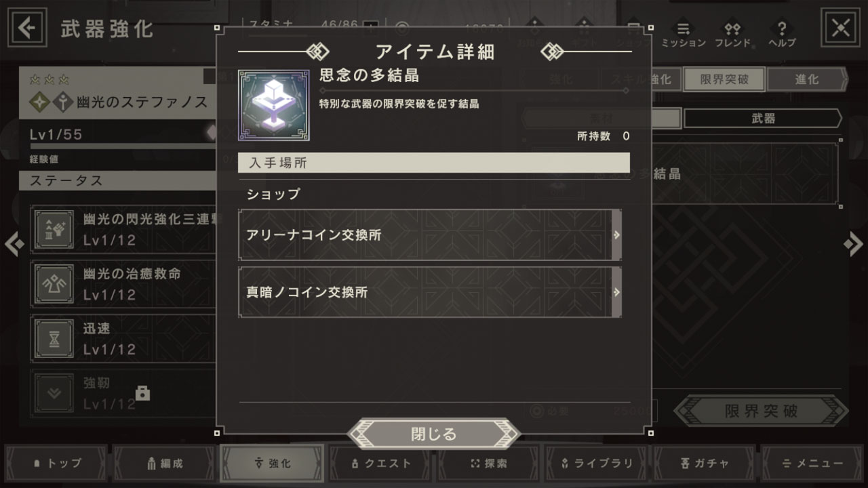Select the 武器 toggle tab
The image size is (868, 488).
[x=763, y=119]
